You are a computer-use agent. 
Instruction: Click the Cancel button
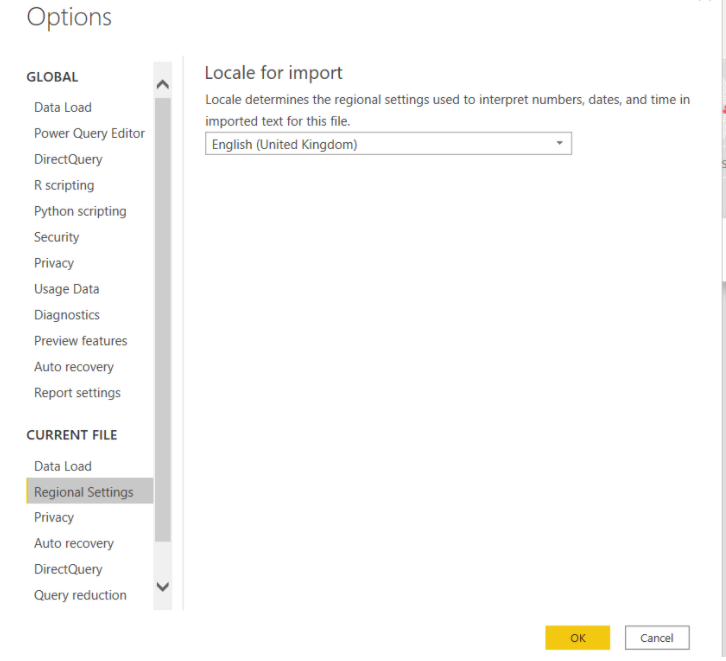pos(657,638)
